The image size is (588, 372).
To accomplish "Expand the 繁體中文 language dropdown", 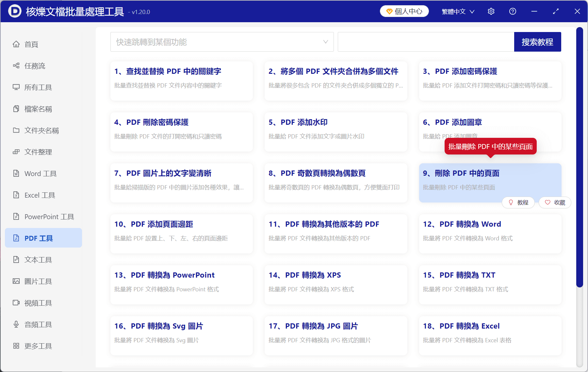I will (457, 11).
